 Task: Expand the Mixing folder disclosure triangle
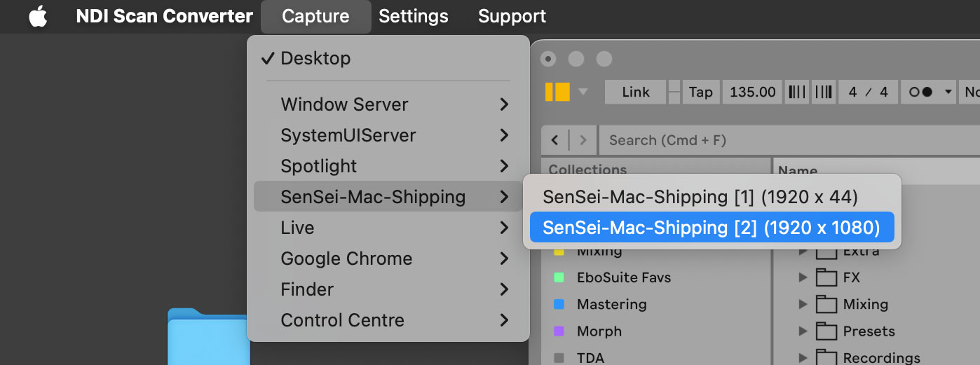(x=803, y=305)
